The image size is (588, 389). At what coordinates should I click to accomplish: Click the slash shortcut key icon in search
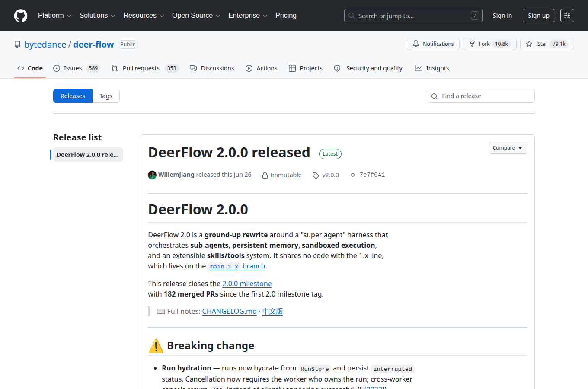pos(475,16)
